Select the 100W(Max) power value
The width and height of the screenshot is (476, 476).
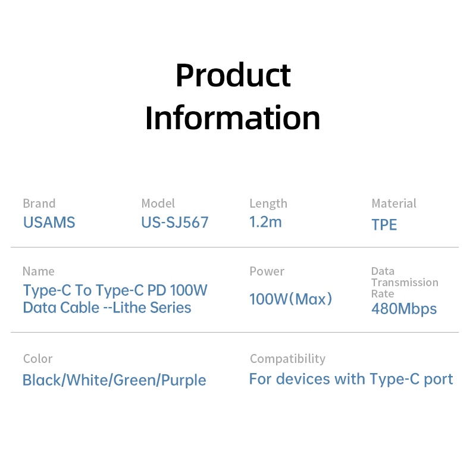click(x=291, y=299)
